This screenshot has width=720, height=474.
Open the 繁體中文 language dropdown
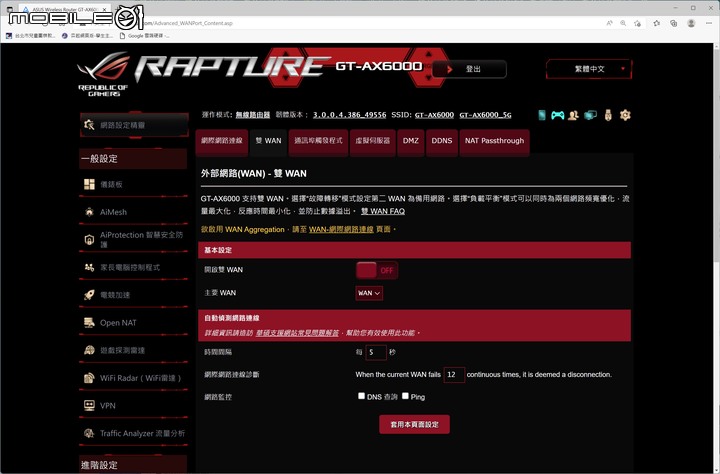coord(589,69)
